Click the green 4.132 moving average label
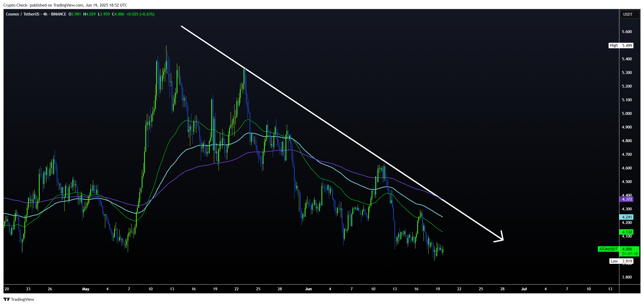Viewport: 644px width, 305px height. coord(626,232)
